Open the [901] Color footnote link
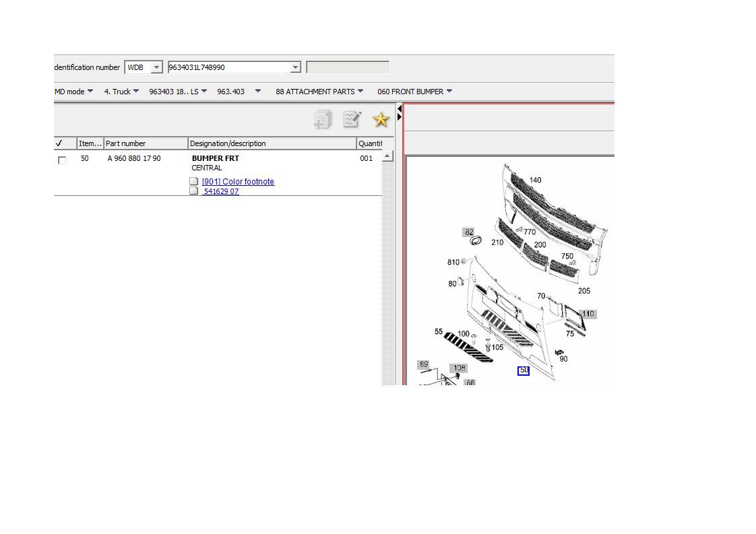The width and height of the screenshot is (756, 534). (x=238, y=182)
